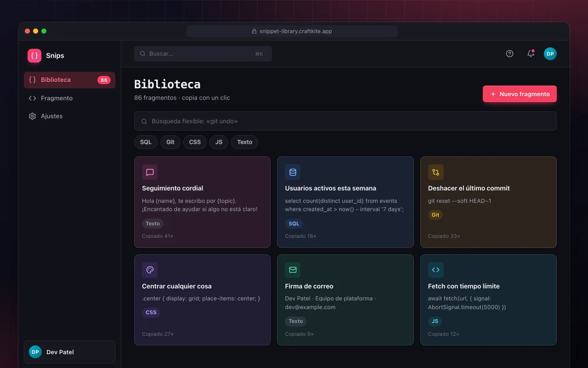Click git branch icon on Deshacer commit card
This screenshot has width=588, height=368.
(435, 172)
